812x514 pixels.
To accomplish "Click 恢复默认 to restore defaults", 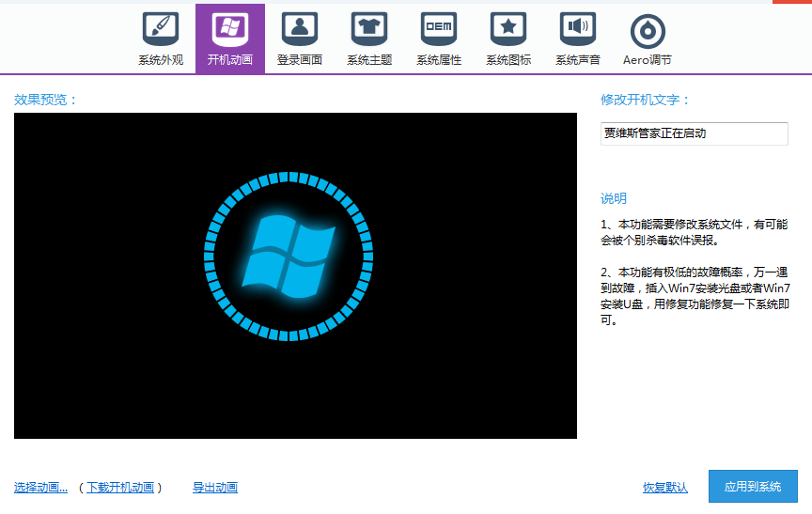I will pyautogui.click(x=665, y=488).
